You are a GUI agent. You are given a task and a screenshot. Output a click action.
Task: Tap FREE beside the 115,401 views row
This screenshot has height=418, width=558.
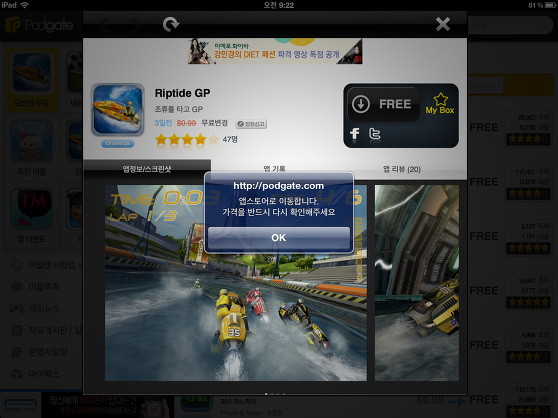[484, 182]
